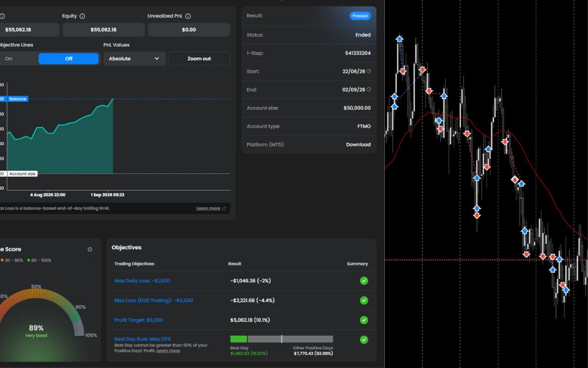Click the Passed result badge
Image resolution: width=588 pixels, height=368 pixels.
point(360,16)
